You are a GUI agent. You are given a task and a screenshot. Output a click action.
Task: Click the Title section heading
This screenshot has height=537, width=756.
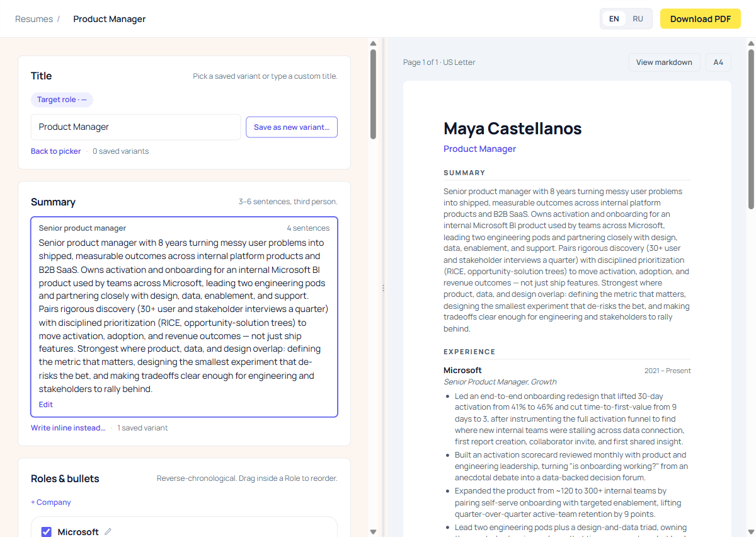pyautogui.click(x=41, y=76)
